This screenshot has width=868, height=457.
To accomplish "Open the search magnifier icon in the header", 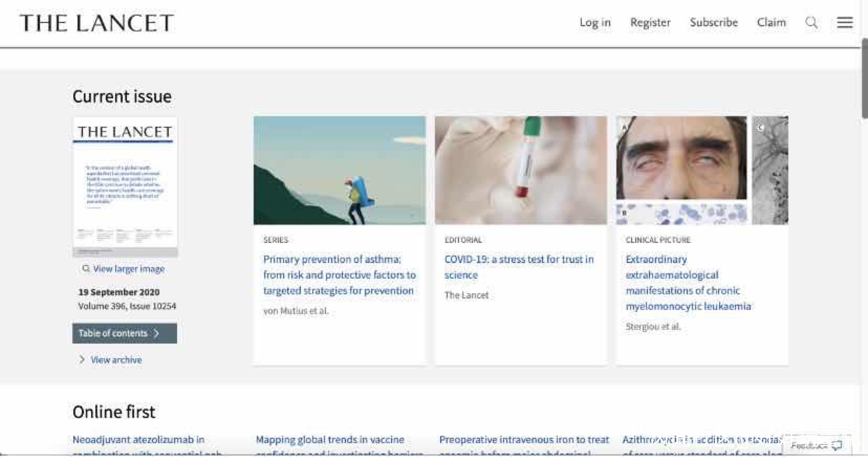I will tap(811, 23).
